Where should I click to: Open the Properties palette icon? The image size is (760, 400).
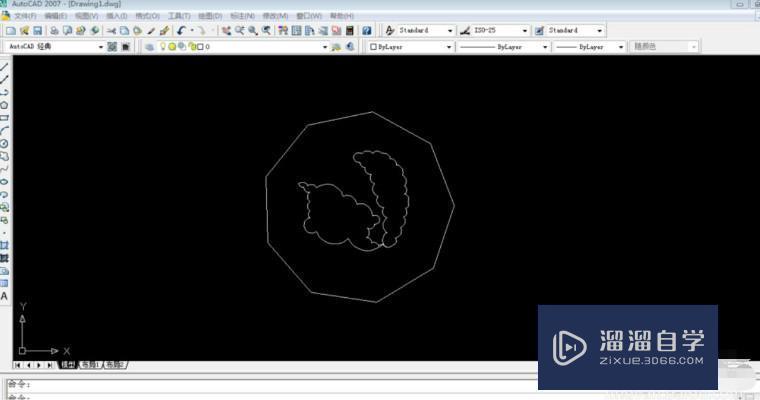coord(283,31)
